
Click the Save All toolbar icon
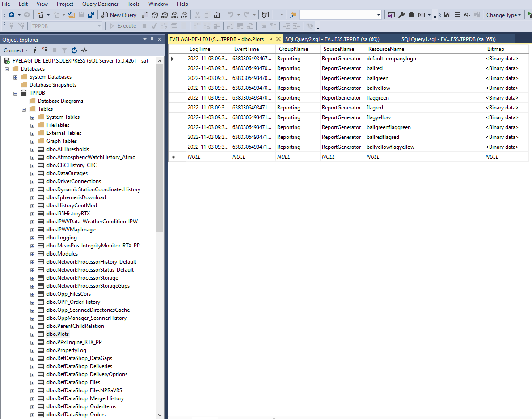[x=91, y=15]
